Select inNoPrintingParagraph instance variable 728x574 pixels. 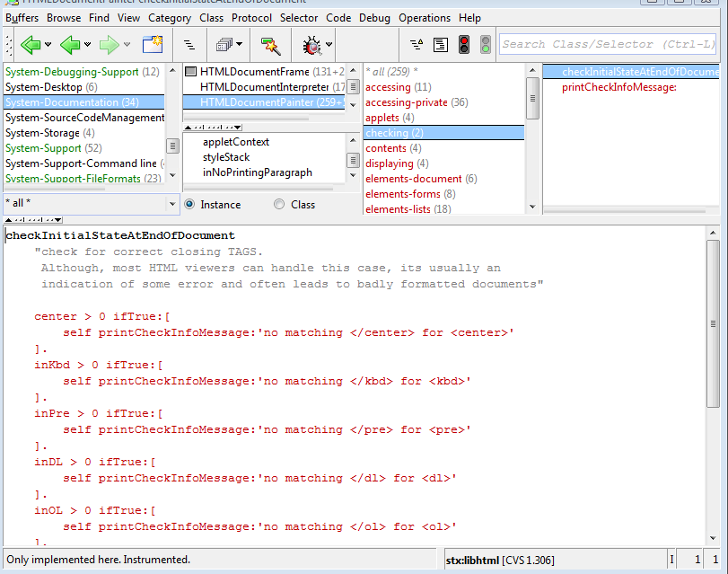[258, 172]
